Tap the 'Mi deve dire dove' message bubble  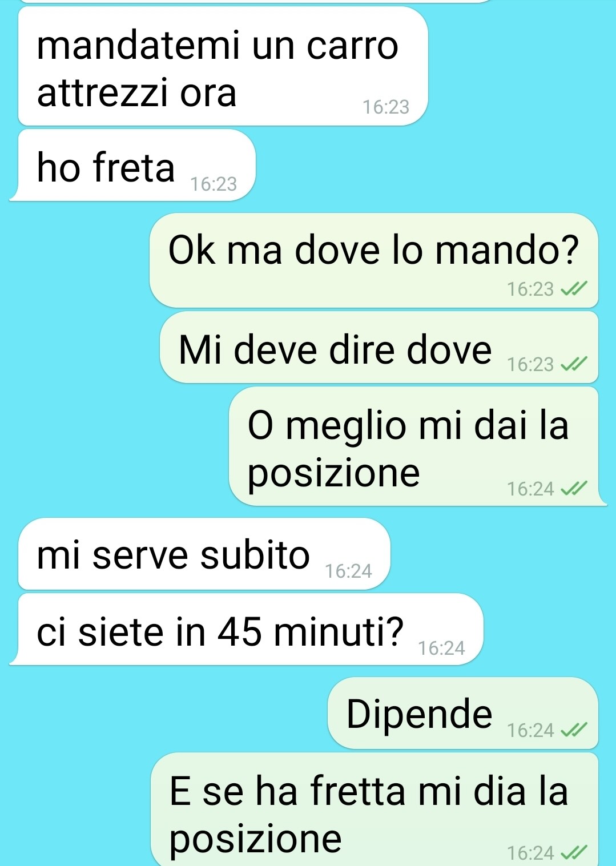379,347
